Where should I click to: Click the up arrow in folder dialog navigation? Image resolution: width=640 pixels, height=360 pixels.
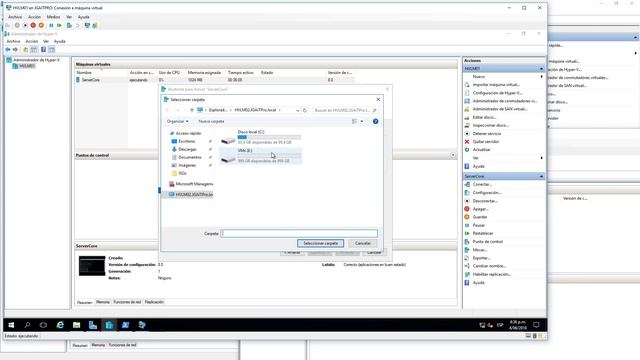click(192, 110)
